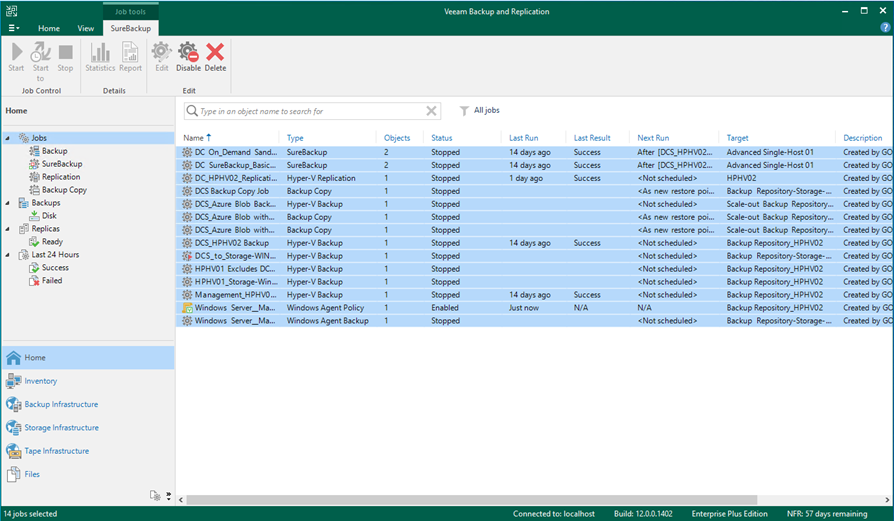Select the Replication node under Jobs
The image size is (894, 521).
pyautogui.click(x=61, y=177)
